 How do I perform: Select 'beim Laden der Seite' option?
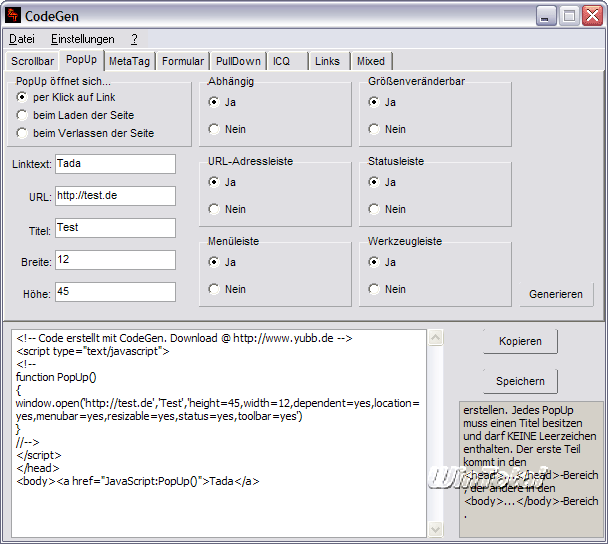tap(75, 115)
